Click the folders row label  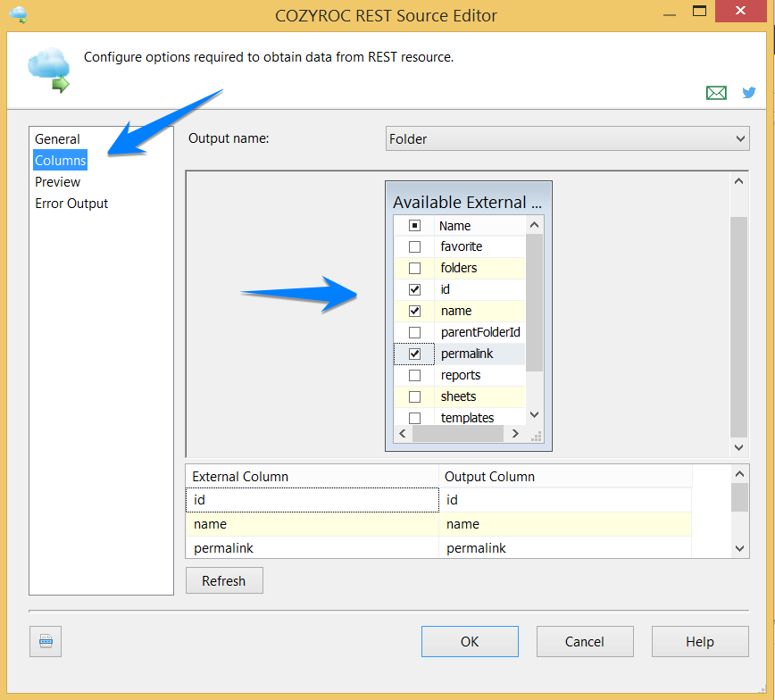459,268
